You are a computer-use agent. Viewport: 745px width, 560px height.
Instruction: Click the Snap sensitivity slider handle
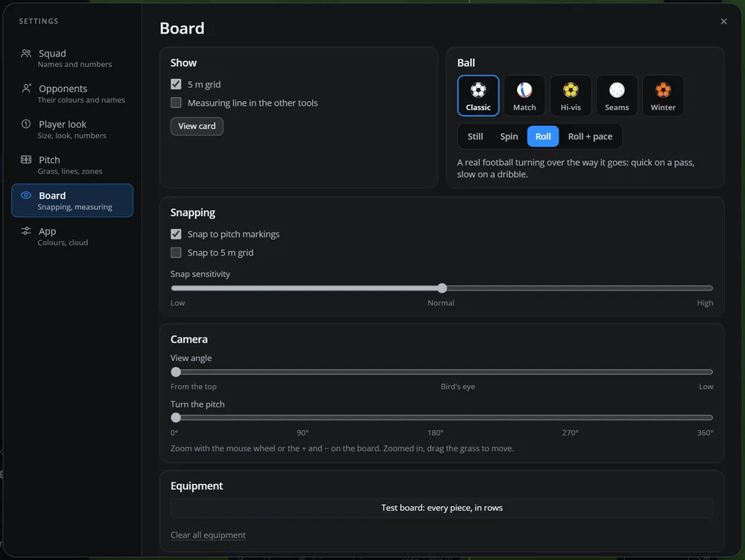click(442, 288)
